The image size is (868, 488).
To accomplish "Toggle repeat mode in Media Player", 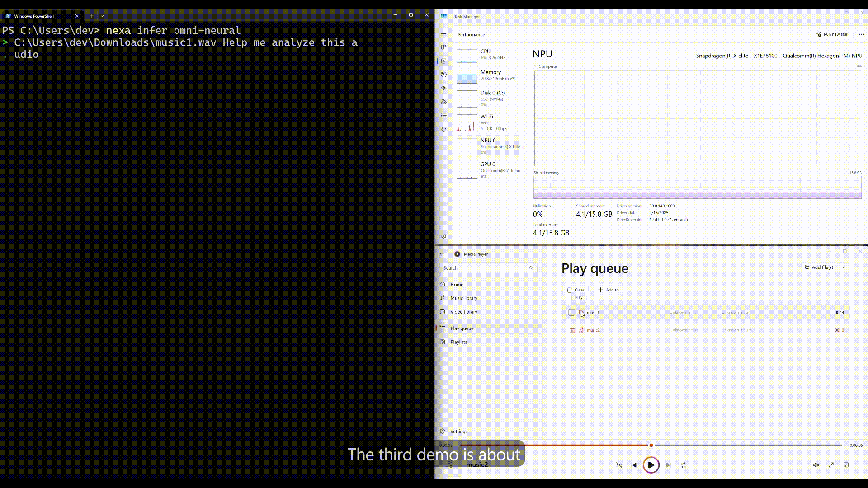I will (684, 465).
